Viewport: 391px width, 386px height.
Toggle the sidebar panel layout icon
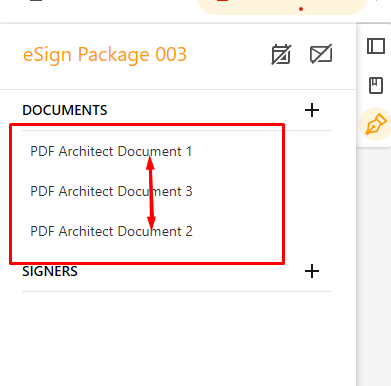pos(376,46)
